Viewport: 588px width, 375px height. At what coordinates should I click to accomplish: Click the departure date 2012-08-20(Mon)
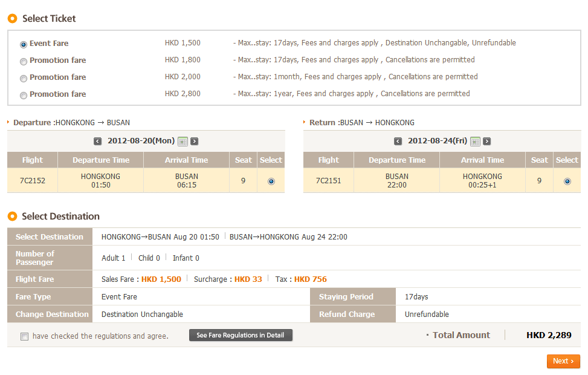[x=141, y=141]
